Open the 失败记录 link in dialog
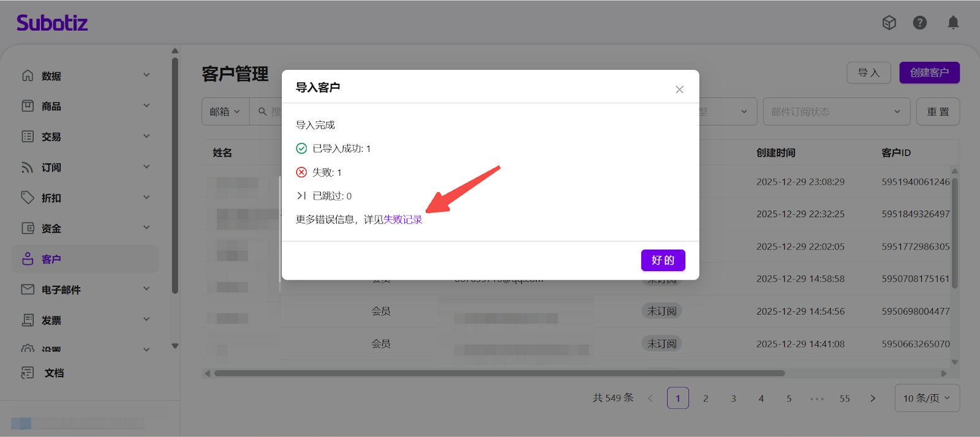 coord(402,220)
